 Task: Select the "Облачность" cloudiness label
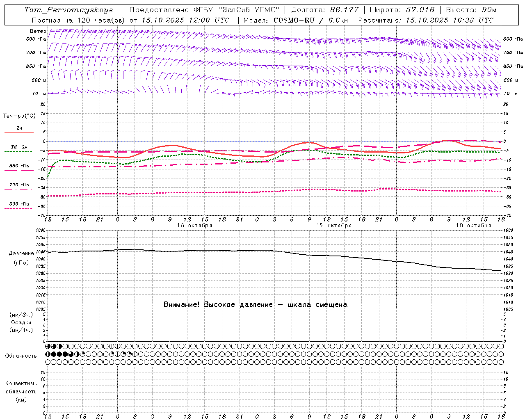click(x=21, y=356)
